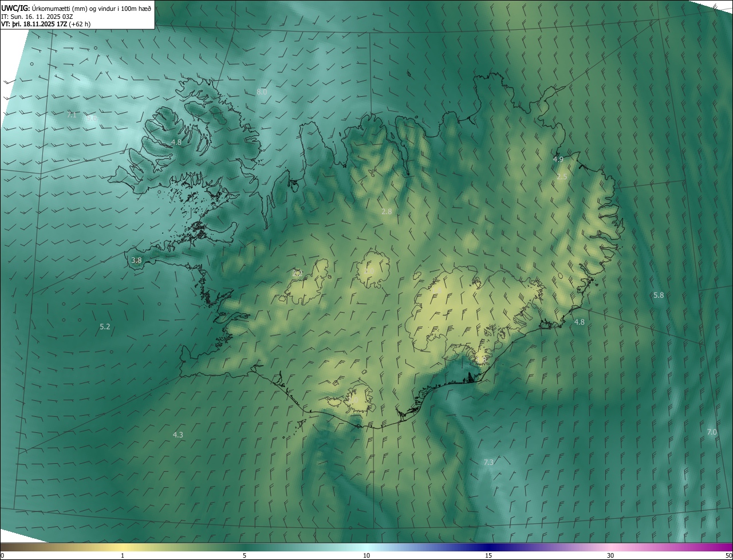Click the 50 tick label on the color scale
The height and width of the screenshot is (560, 733).
pyautogui.click(x=728, y=555)
